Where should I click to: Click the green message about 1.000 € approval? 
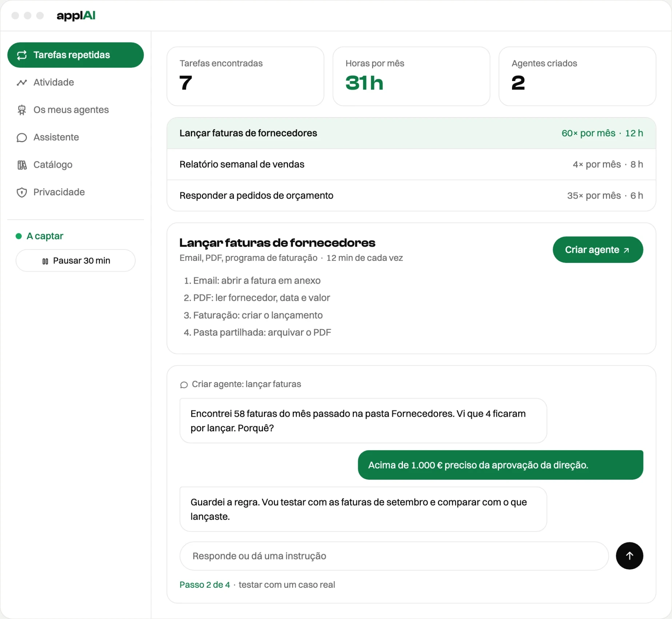pos(500,465)
